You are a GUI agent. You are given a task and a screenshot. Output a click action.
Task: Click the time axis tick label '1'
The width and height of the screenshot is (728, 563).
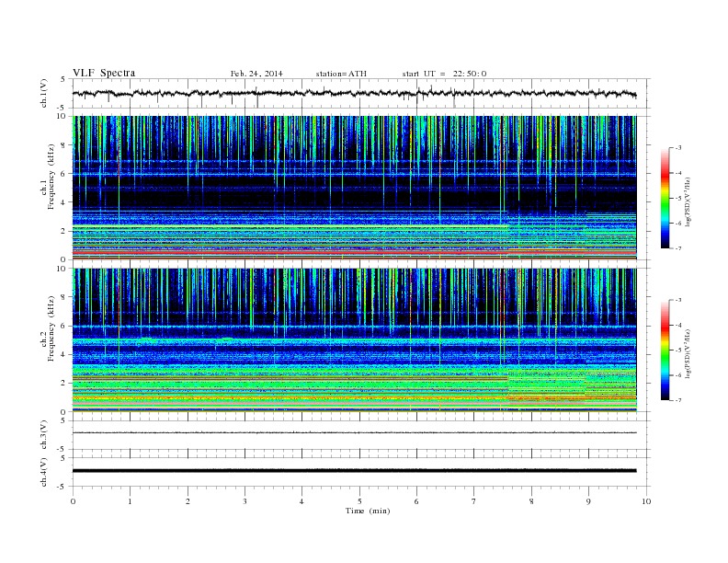click(x=130, y=501)
